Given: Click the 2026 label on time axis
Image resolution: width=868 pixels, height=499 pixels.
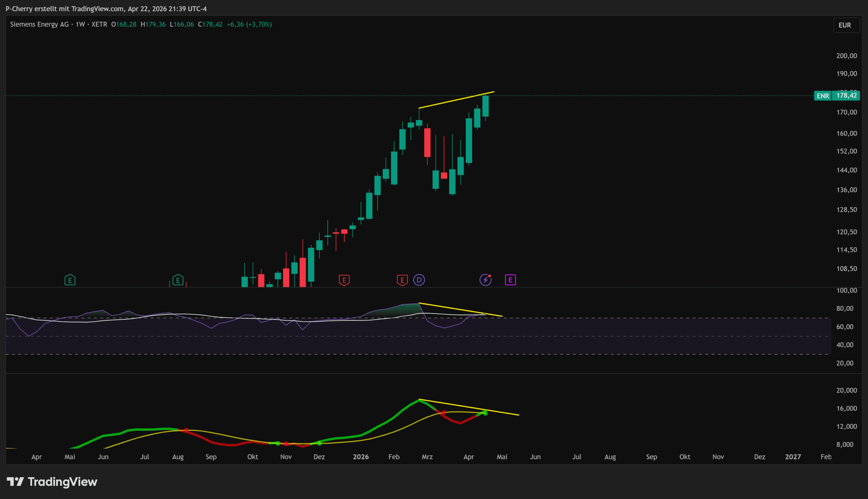Looking at the screenshot, I should click(360, 457).
